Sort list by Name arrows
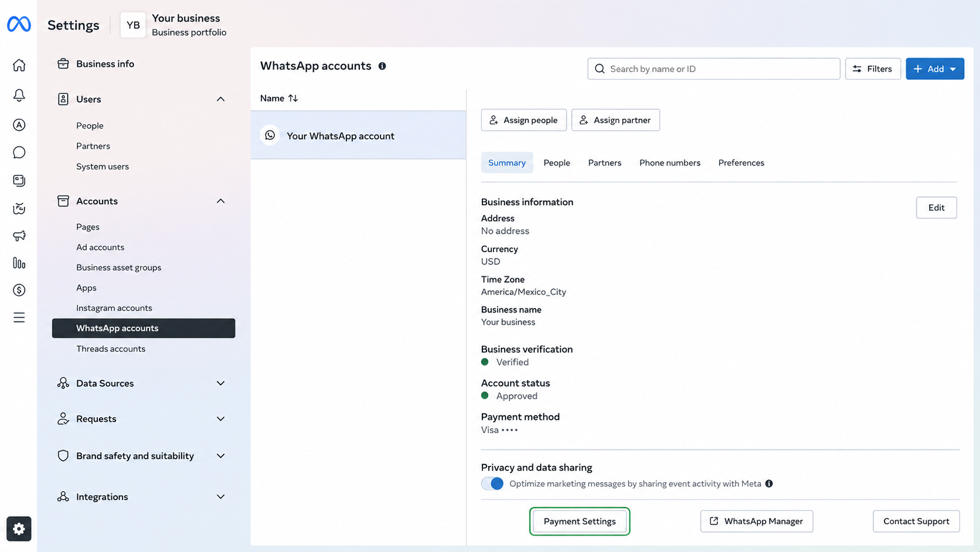The width and height of the screenshot is (980, 552). 293,99
